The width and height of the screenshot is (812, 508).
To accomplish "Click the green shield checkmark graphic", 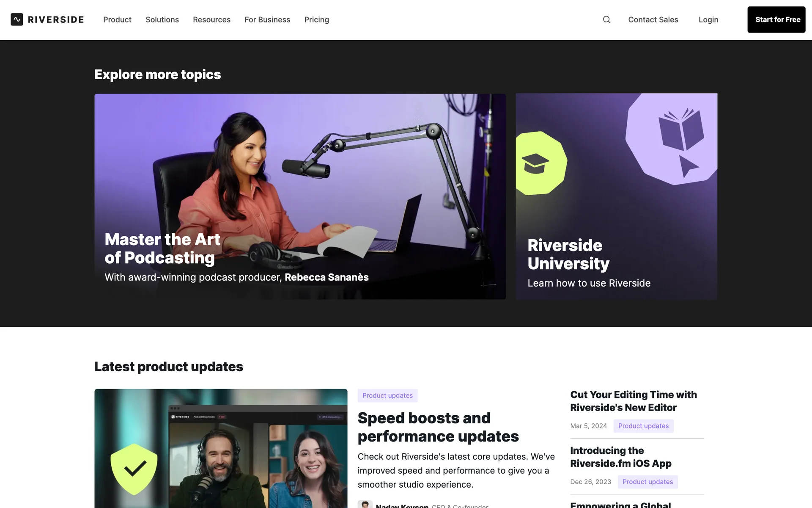I will 134,469.
